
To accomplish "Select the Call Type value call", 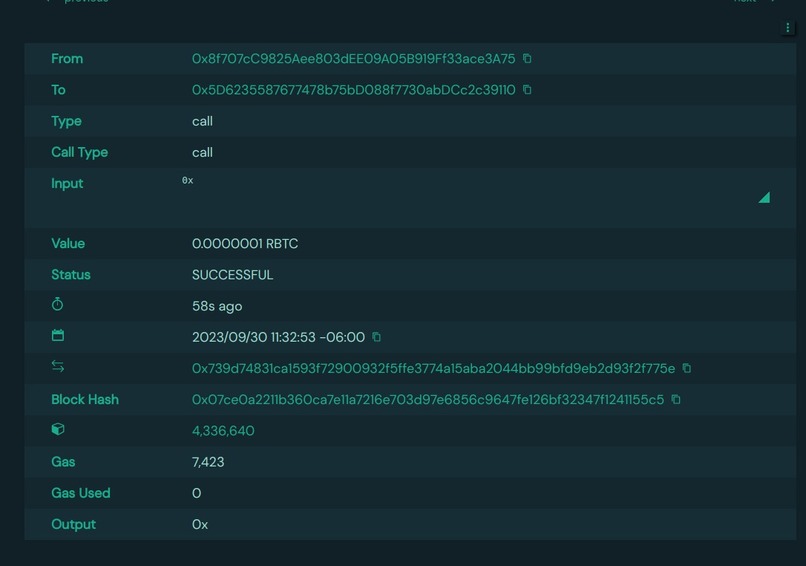I will pos(202,153).
